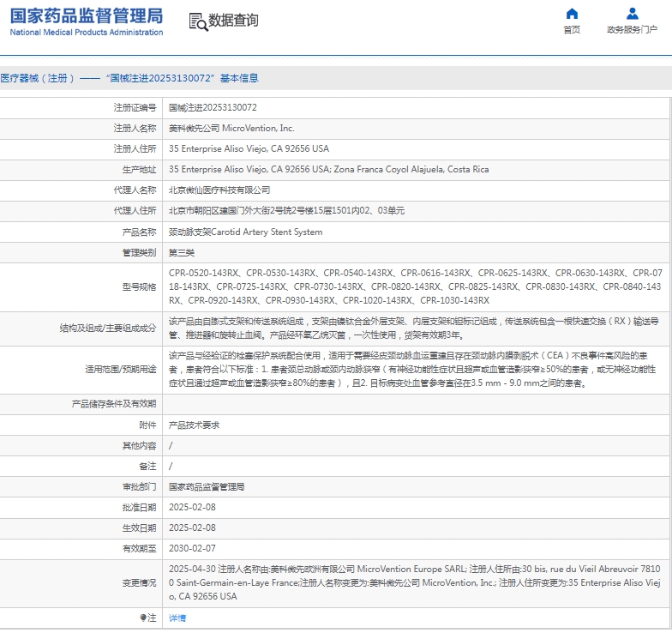Open the 政务服务门户 person icon
This screenshot has height=633, width=672.
(633, 14)
